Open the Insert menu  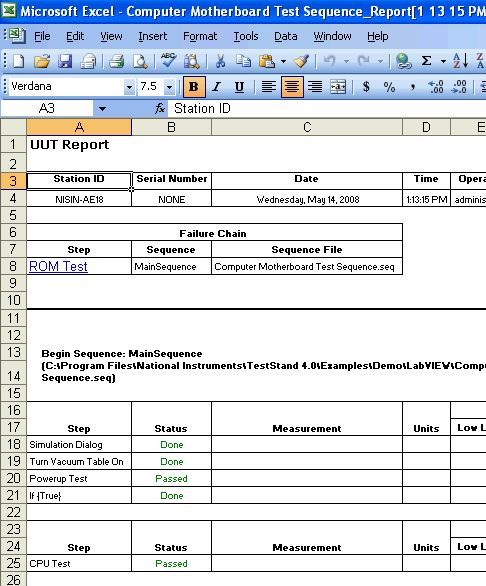153,36
